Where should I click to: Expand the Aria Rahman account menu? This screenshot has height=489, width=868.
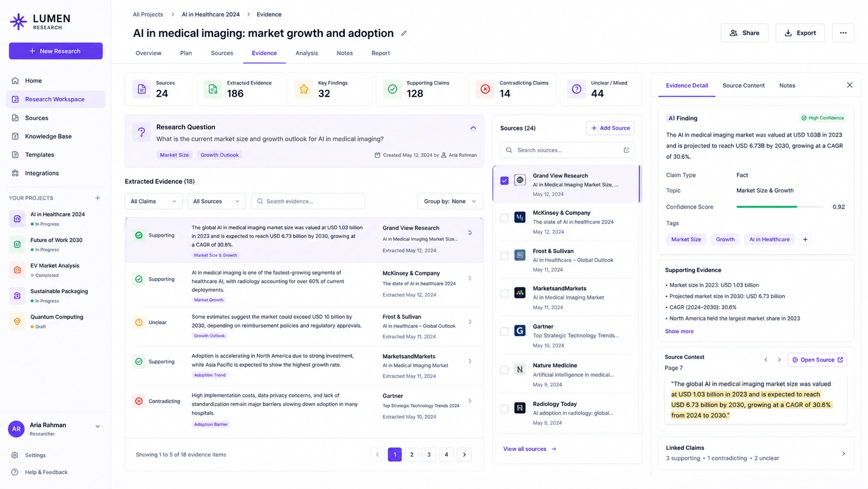[98, 427]
